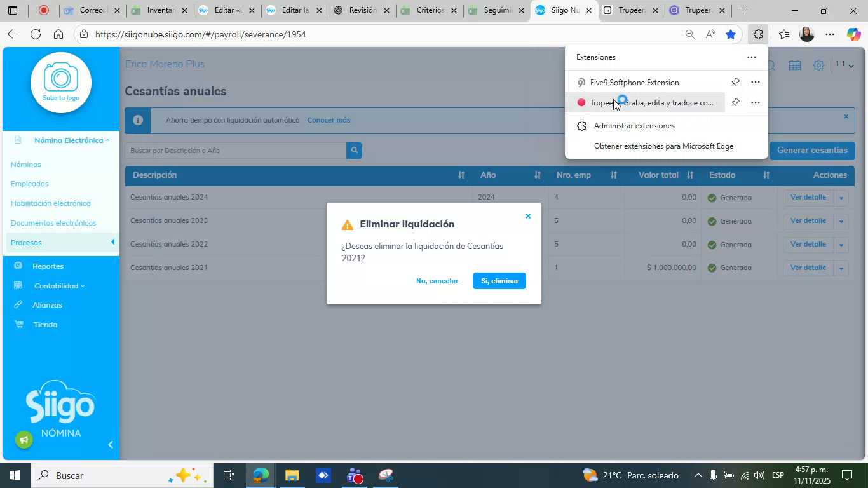Viewport: 868px width, 488px height.
Task: Expand actions dropdown for Cesantías 2021
Action: 841,268
